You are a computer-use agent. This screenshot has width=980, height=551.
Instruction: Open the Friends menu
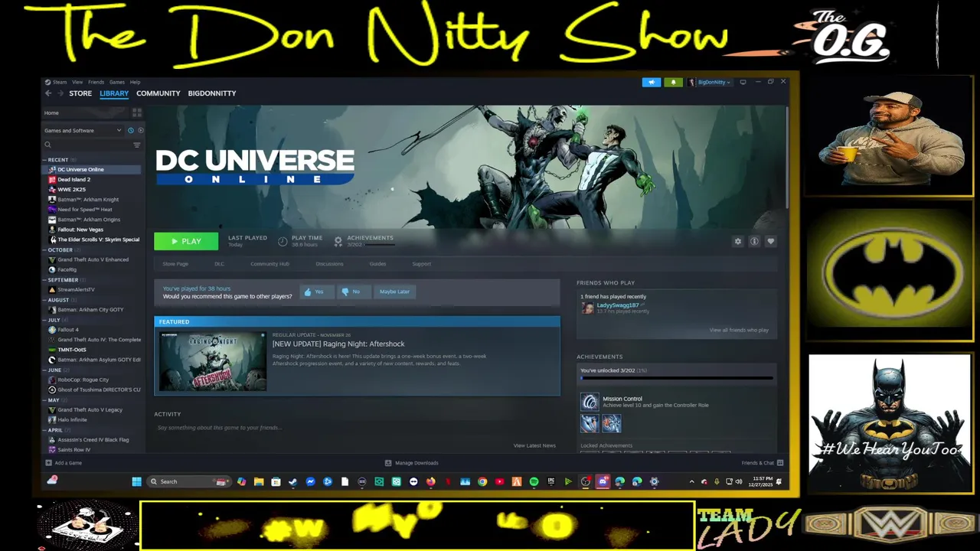[96, 82]
